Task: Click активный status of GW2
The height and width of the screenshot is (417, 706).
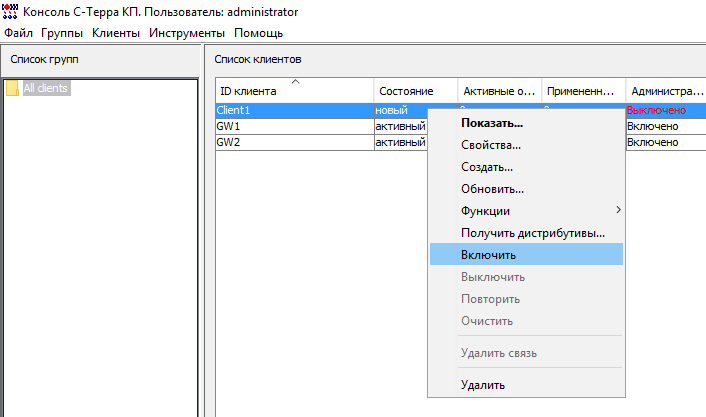Action: 400,142
